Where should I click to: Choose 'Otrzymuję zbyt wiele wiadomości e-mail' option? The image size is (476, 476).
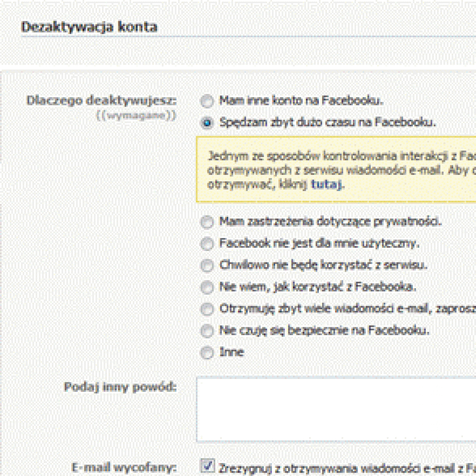point(207,309)
